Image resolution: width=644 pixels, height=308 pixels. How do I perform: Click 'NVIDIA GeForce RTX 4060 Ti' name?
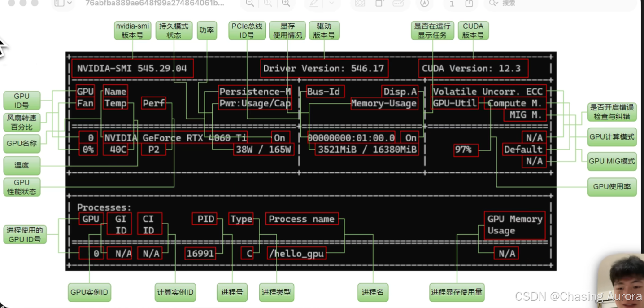tap(175, 137)
